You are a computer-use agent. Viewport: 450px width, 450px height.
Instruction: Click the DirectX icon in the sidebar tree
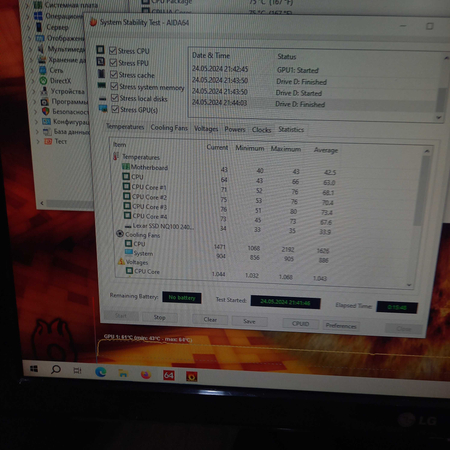43,80
